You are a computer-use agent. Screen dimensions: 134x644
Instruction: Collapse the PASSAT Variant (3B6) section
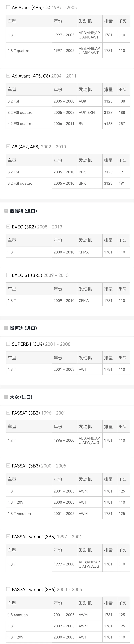coord(8,589)
